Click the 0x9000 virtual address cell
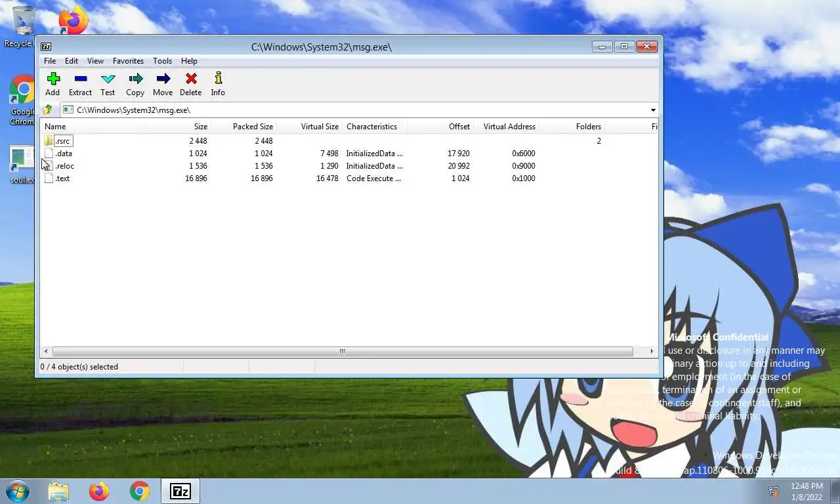The height and width of the screenshot is (504, 840). [524, 166]
